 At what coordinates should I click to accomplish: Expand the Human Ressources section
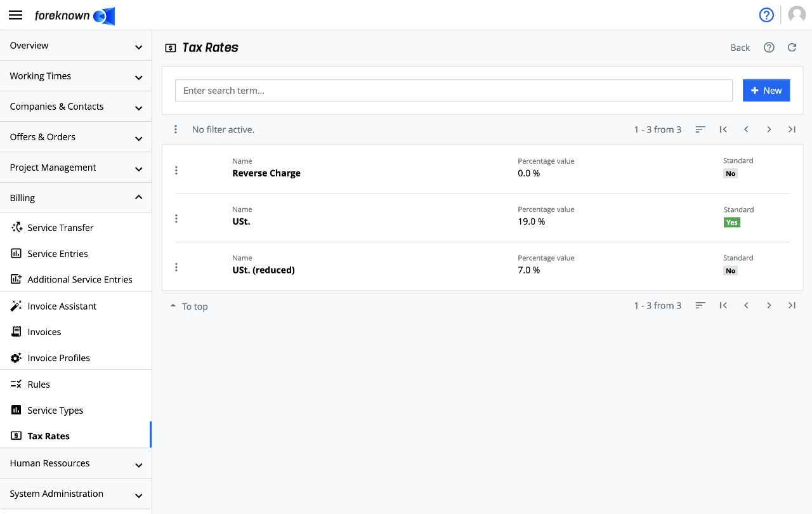tap(75, 463)
